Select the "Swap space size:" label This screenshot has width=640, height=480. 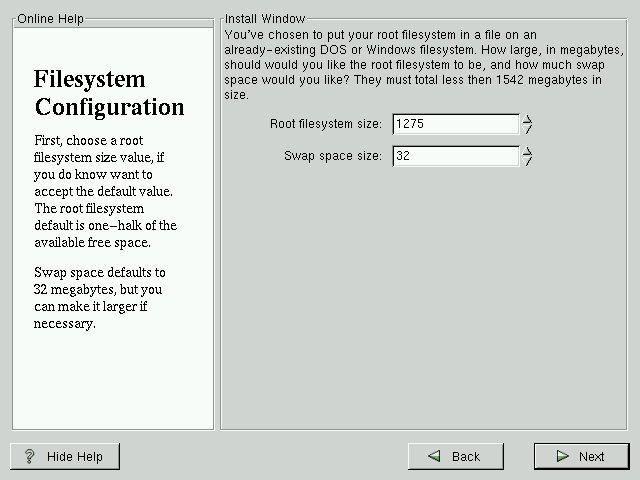click(332, 156)
